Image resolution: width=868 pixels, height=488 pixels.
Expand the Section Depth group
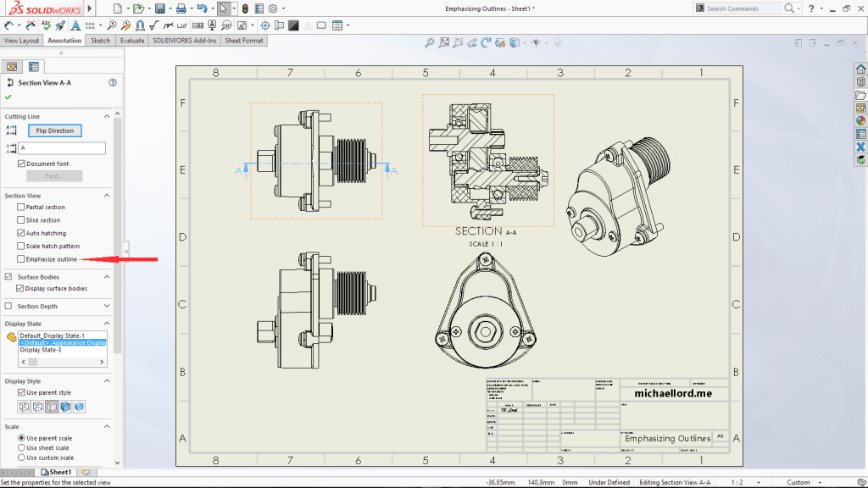pyautogui.click(x=107, y=306)
